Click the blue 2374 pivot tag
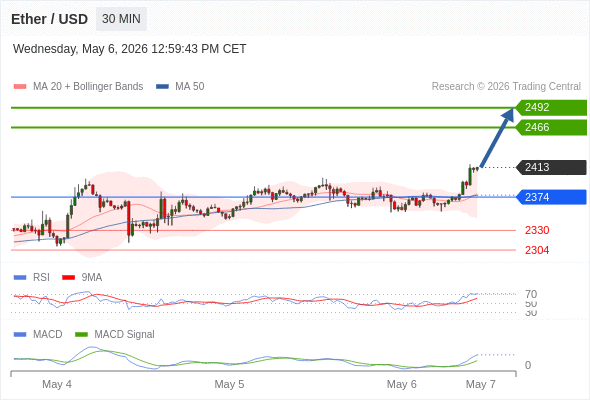This screenshot has height=400, width=590. [551, 197]
